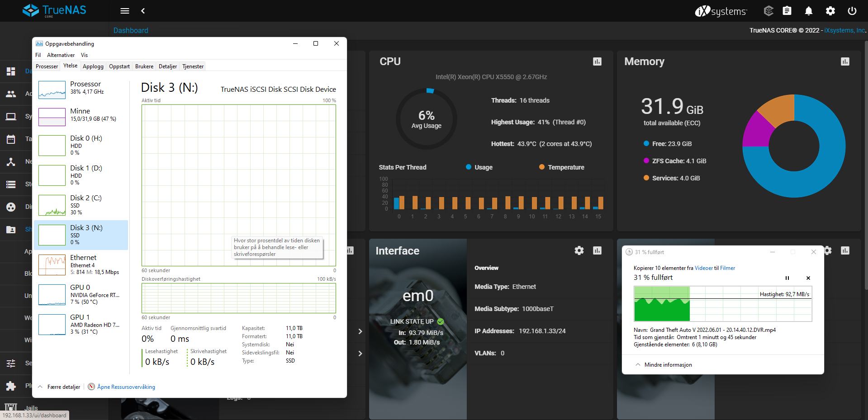Open the top bar settings gear
The height and width of the screenshot is (420, 868).
point(830,11)
